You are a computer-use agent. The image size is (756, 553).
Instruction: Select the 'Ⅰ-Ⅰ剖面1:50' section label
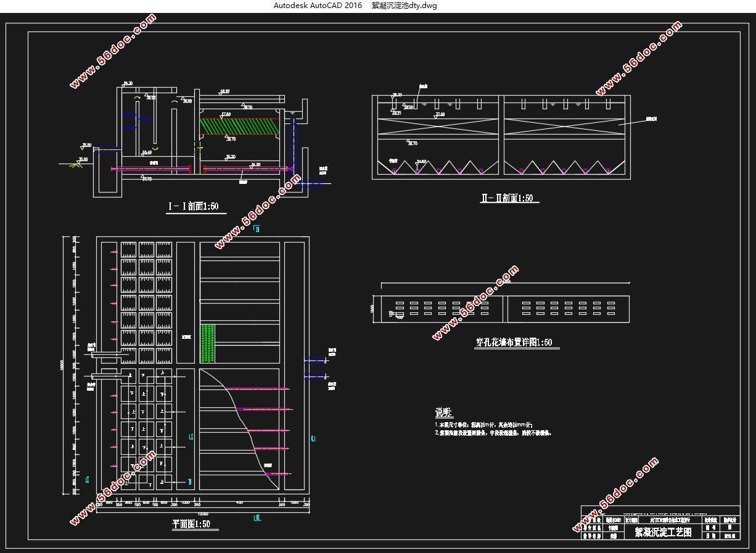(194, 206)
